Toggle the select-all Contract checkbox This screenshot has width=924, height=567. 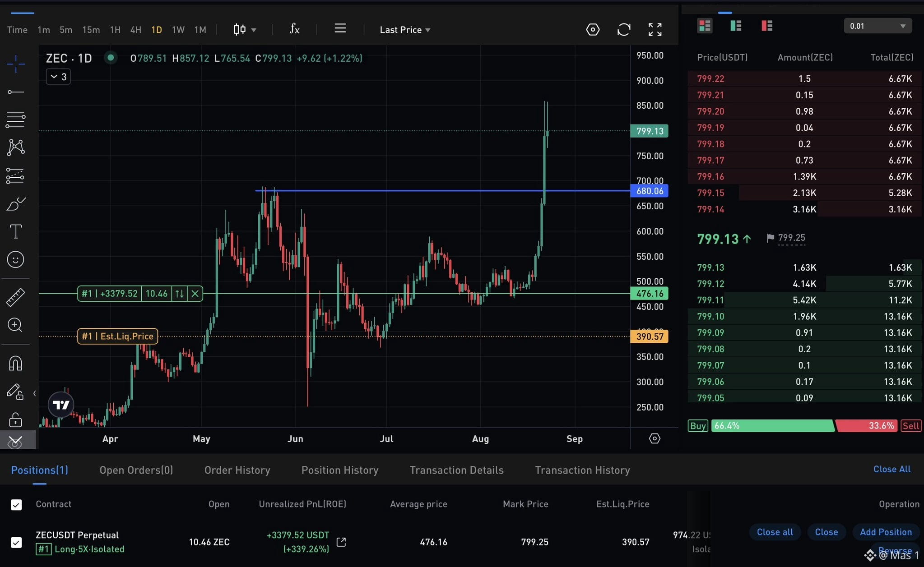coord(16,504)
